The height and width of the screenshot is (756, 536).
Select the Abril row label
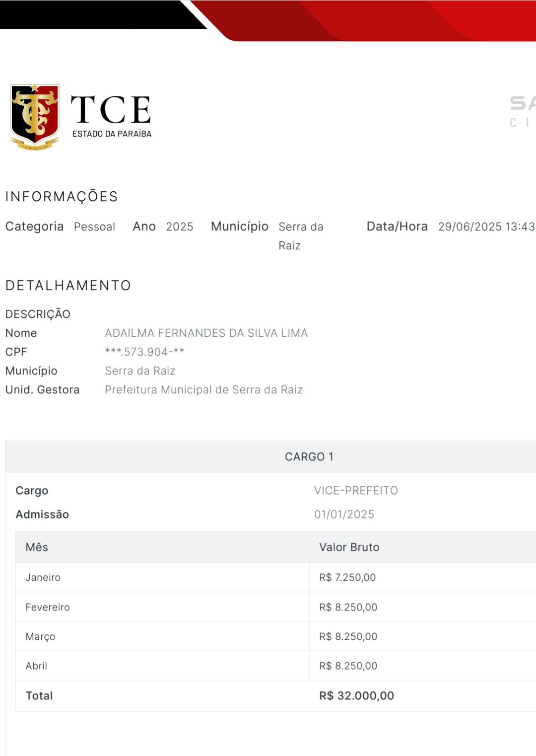pyautogui.click(x=36, y=666)
